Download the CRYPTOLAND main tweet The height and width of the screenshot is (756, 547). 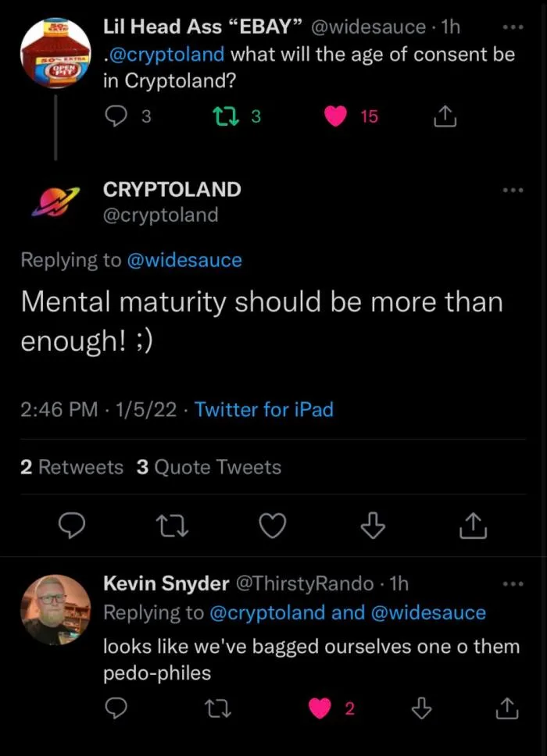373,528
